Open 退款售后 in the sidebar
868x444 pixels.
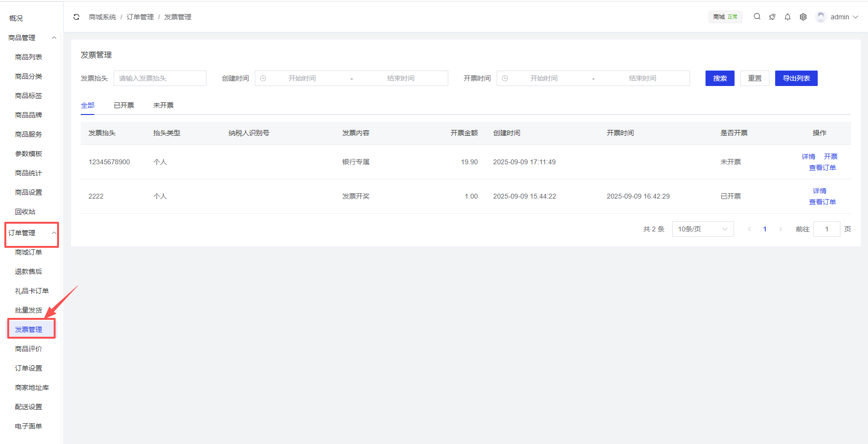[x=29, y=272]
